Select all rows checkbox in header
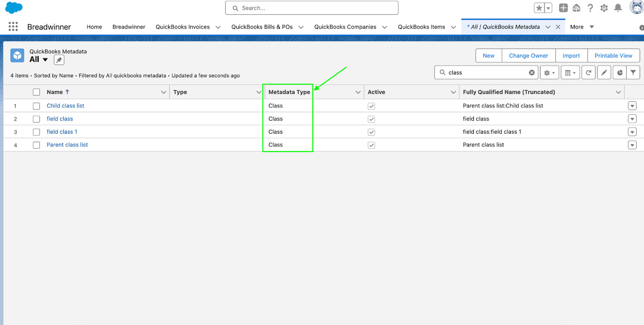 pyautogui.click(x=36, y=92)
